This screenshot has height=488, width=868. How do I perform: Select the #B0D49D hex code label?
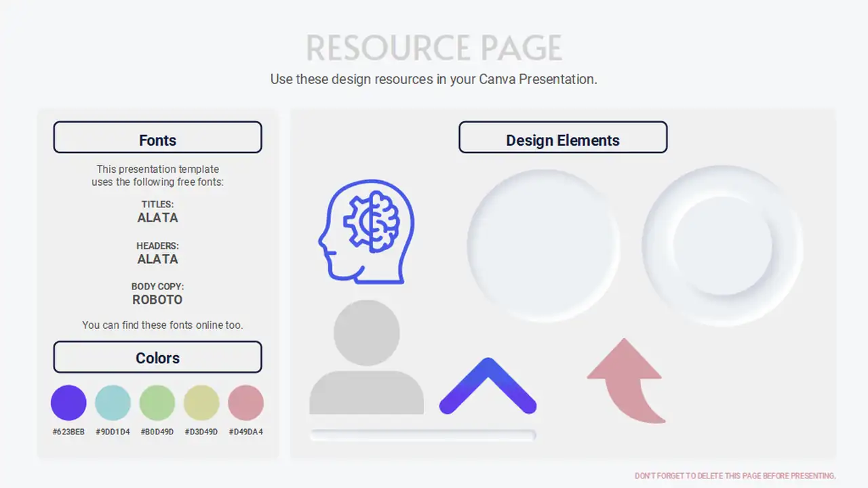pos(157,432)
